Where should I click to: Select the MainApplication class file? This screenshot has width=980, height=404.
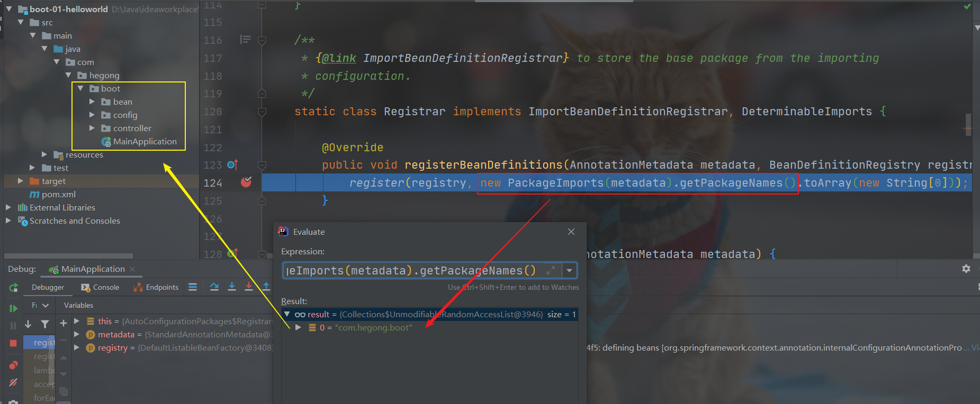pyautogui.click(x=139, y=141)
